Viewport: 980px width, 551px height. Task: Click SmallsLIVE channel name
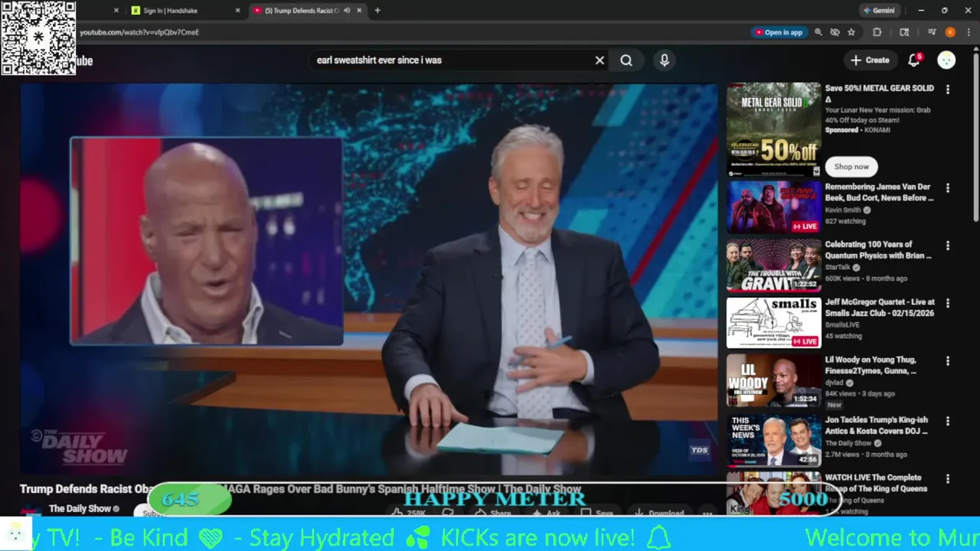843,324
